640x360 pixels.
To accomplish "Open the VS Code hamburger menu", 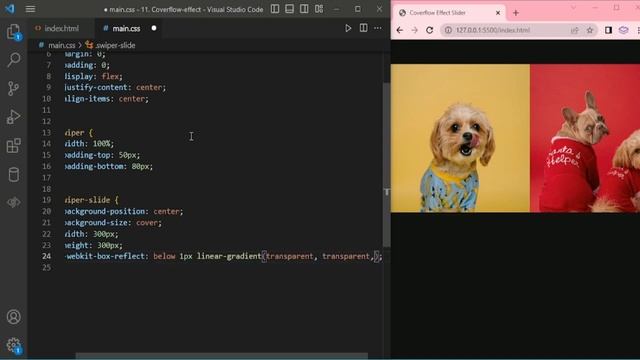I will tap(30, 9).
